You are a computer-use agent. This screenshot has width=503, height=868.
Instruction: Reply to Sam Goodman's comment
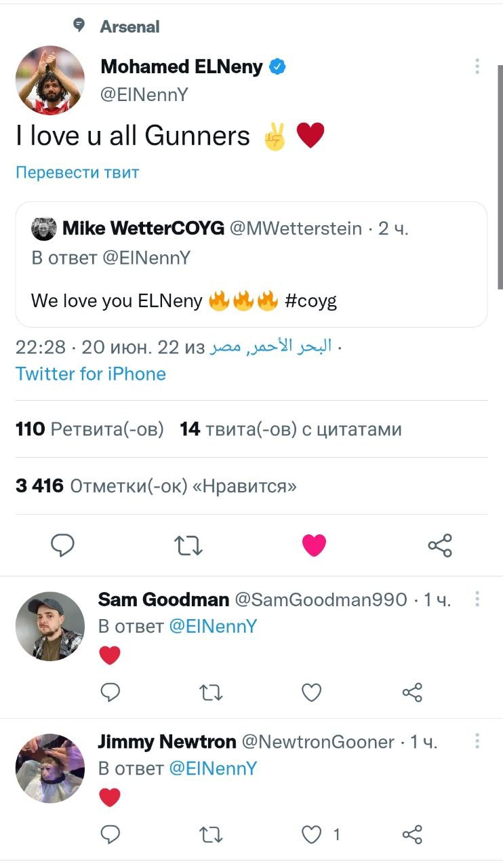110,692
